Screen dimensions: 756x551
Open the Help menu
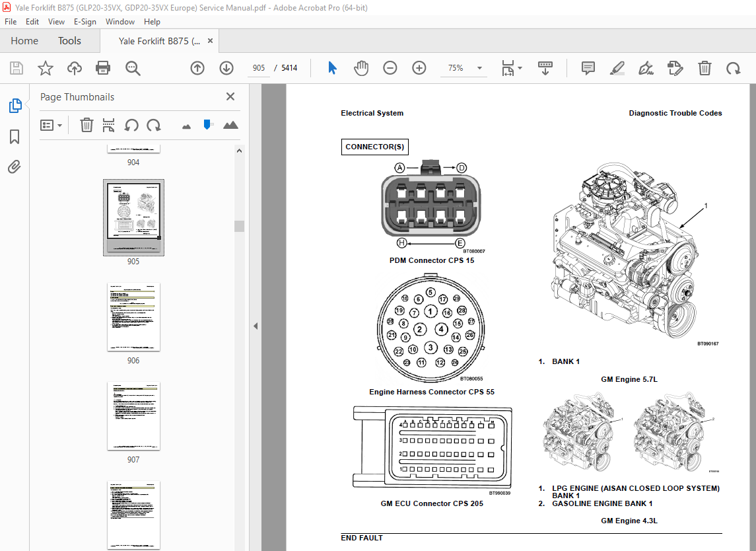[152, 22]
